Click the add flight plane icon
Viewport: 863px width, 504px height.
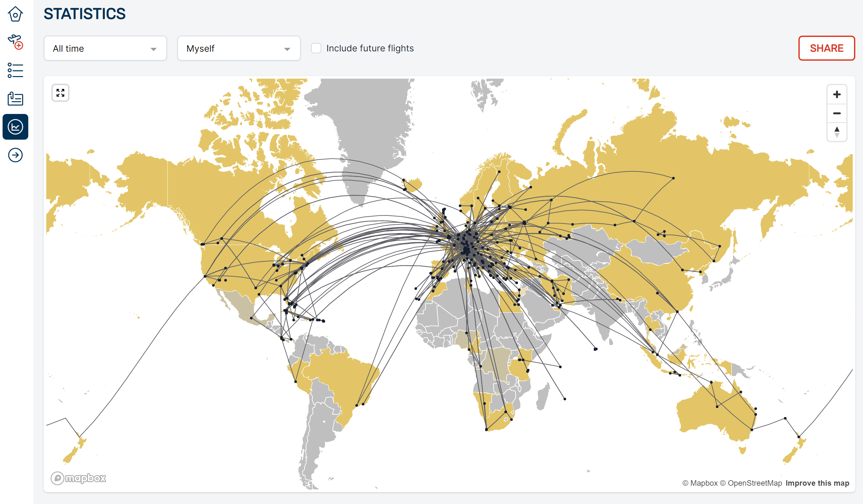click(15, 42)
